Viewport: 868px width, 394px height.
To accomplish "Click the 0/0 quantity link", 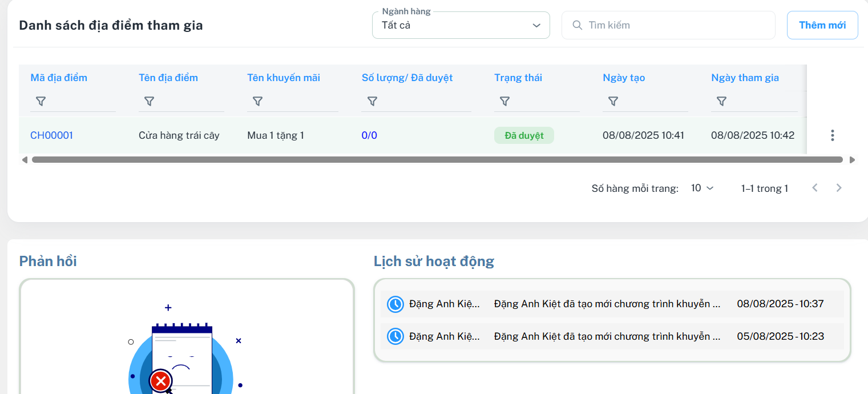I will (369, 135).
